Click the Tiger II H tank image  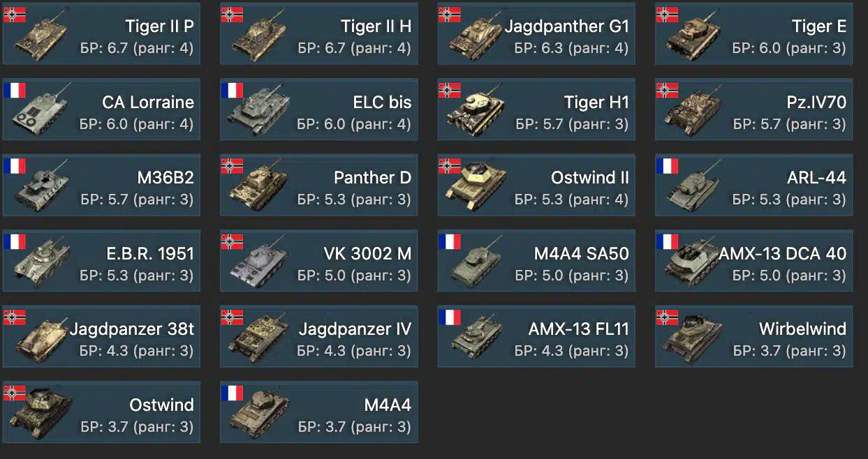[258, 37]
